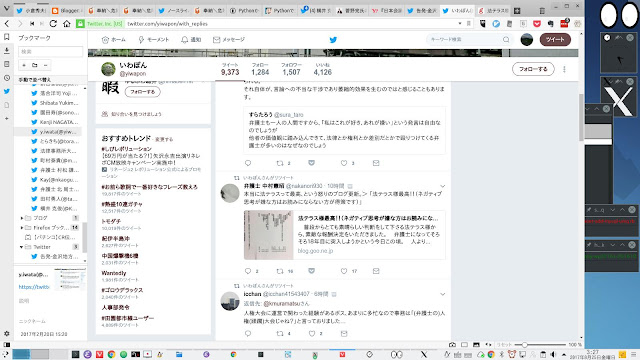This screenshot has width=640, height=360.
Task: Open the Evernote extension icon
Action: coord(550,24)
